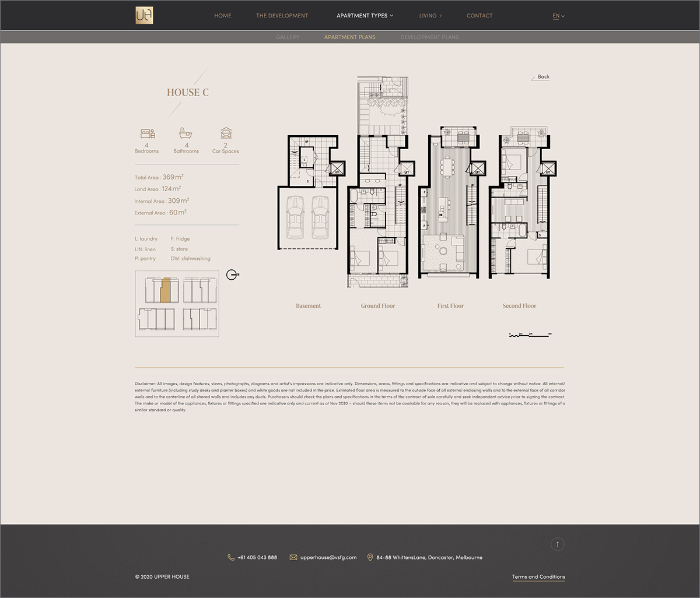Expand the Living submenu

[x=430, y=16]
